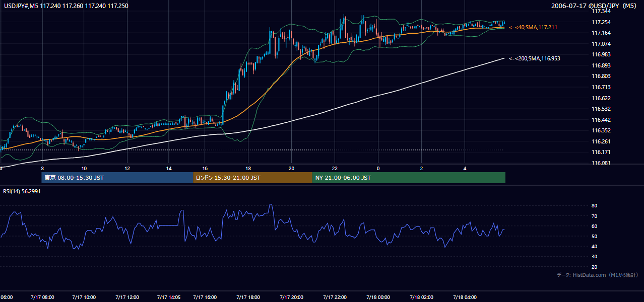
Task: Click hour label 14 under price chart
Action: tap(169, 168)
